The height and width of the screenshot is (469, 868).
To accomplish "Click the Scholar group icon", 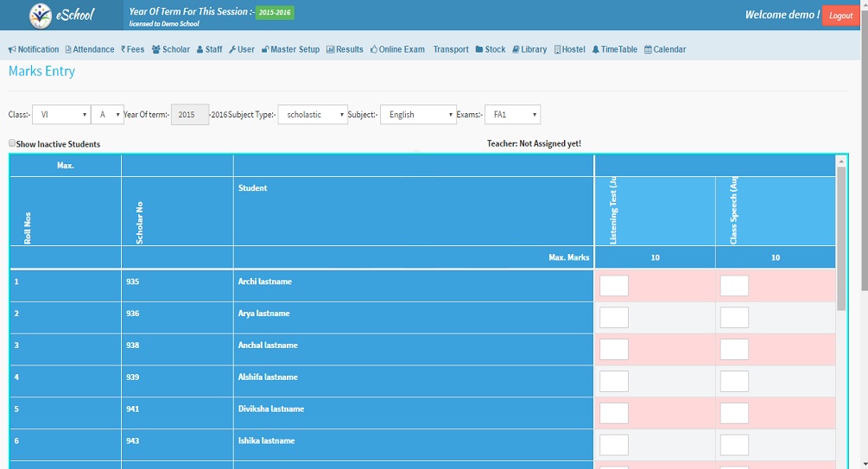I will tap(155, 50).
